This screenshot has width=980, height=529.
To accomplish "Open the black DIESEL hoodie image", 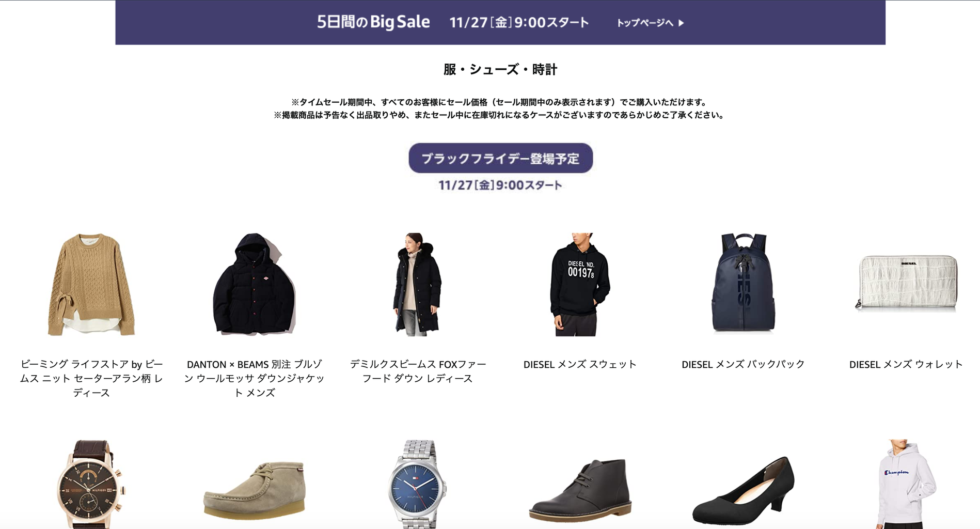I will click(x=580, y=285).
